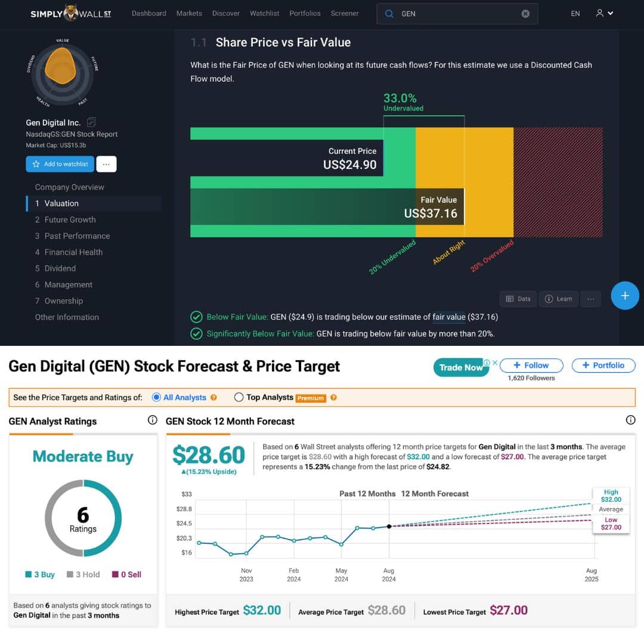Click the 6 Ratings donut chart
This screenshot has height=644, width=644.
pos(83,518)
